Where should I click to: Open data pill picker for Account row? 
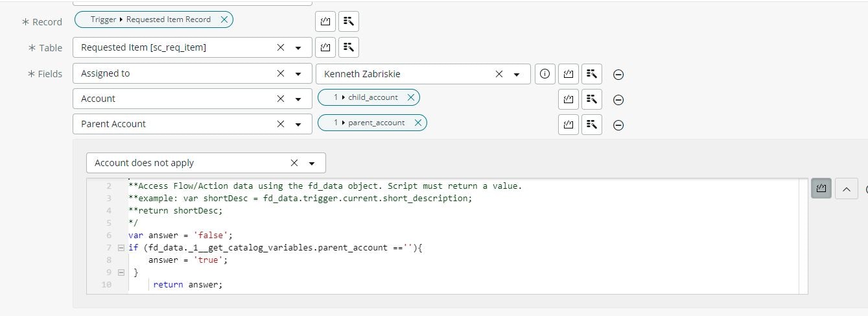coord(592,99)
